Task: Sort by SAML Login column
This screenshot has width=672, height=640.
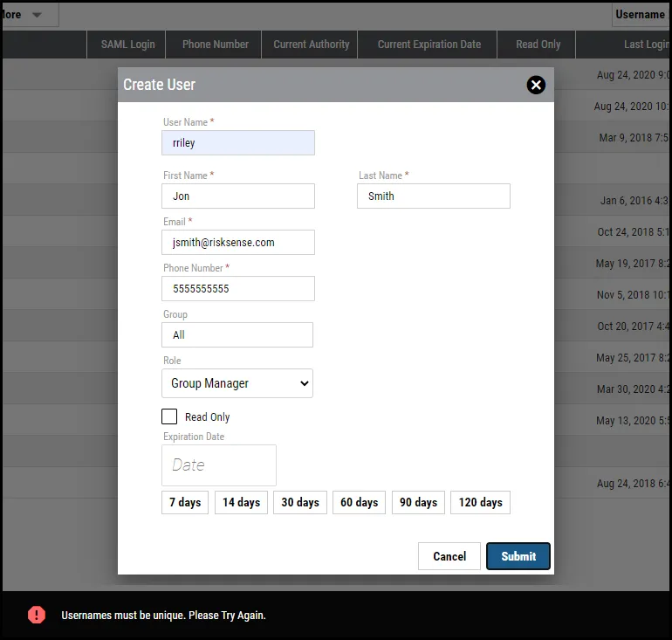Action: pos(127,45)
